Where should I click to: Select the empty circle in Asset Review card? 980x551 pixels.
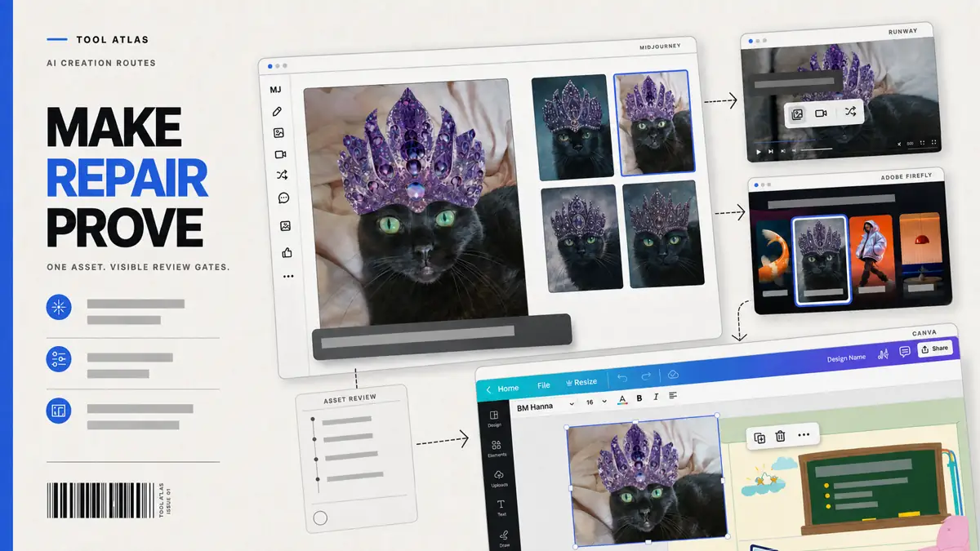click(321, 518)
